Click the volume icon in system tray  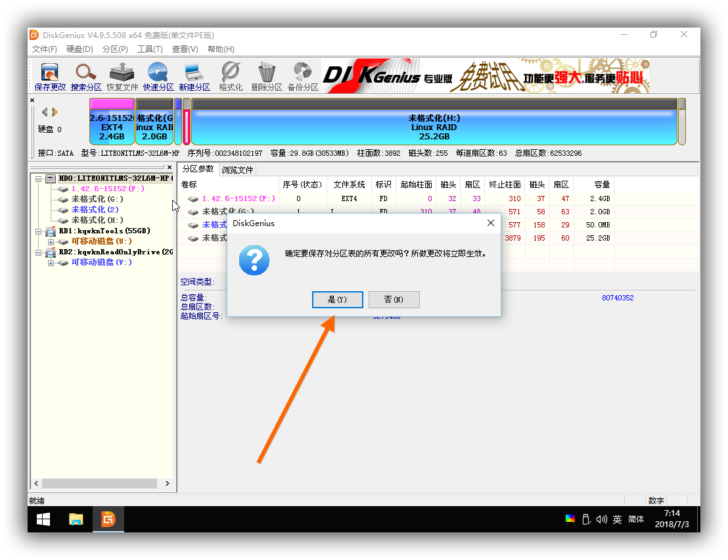(601, 519)
